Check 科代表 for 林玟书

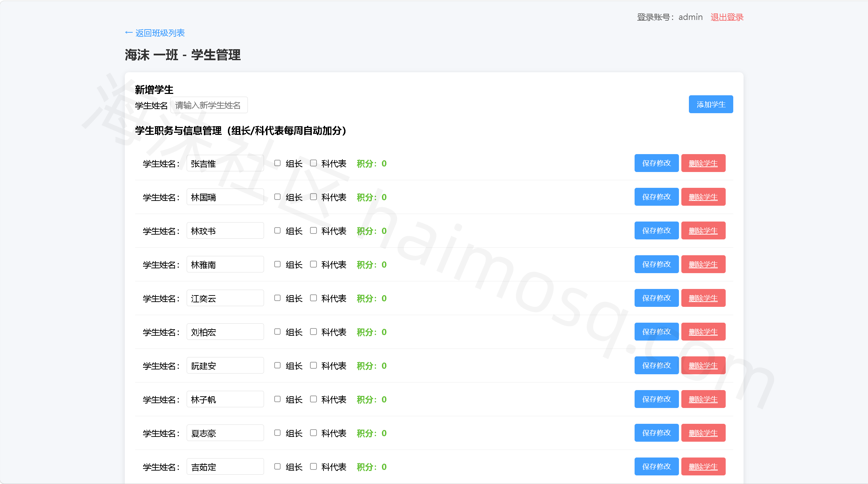point(313,230)
